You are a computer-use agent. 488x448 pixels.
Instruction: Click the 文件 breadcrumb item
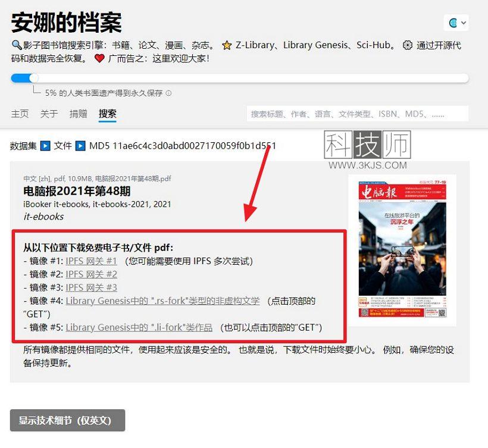[x=63, y=146]
